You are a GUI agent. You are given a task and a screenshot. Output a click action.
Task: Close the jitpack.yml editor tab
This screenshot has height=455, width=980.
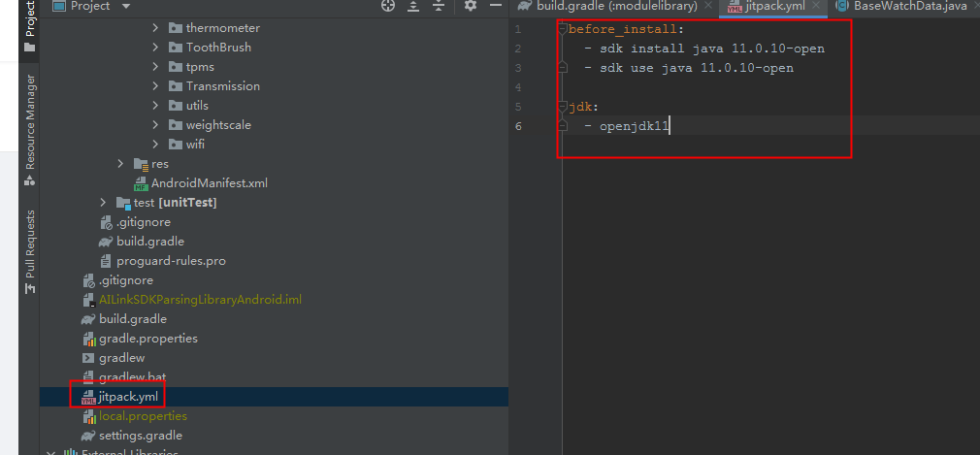click(x=814, y=7)
